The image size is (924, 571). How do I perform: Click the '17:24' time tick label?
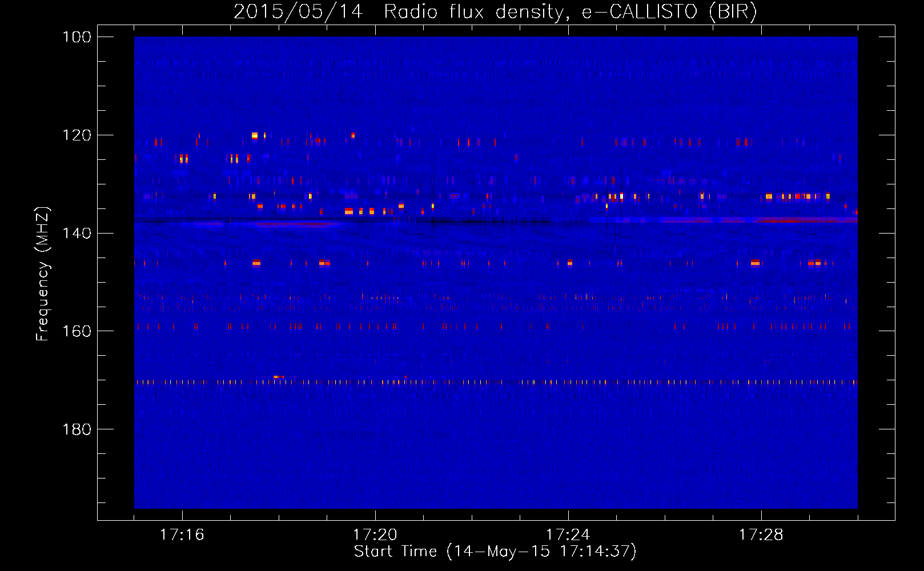(568, 534)
